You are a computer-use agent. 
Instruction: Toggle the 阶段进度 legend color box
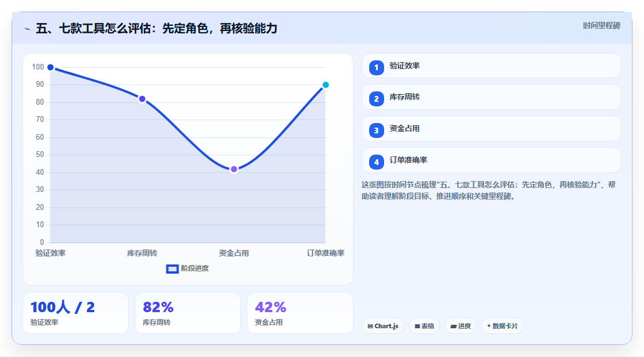172,269
